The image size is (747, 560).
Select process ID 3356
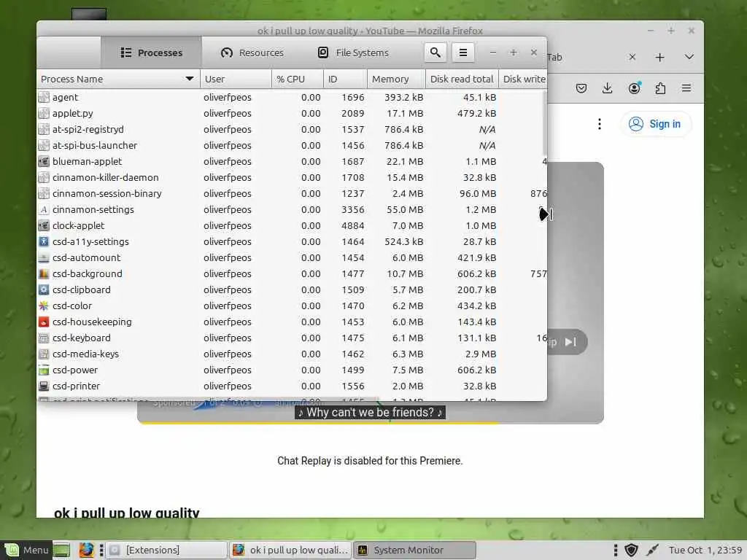[352, 209]
